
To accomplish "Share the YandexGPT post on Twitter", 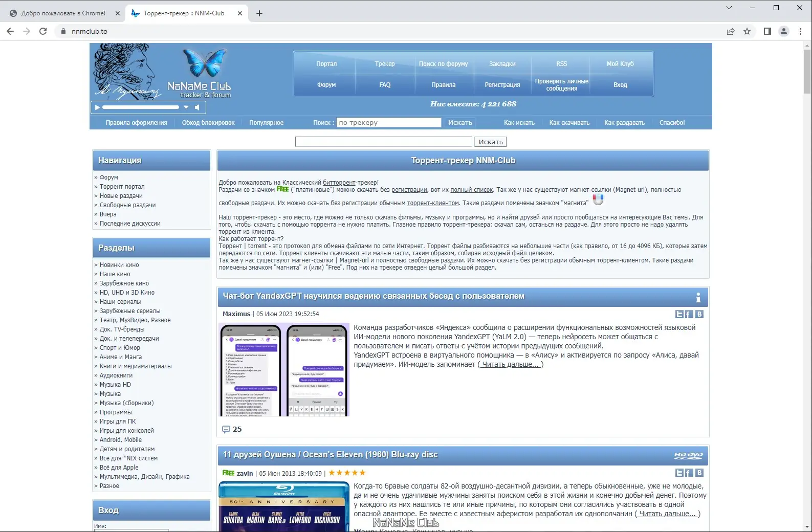I will pyautogui.click(x=679, y=314).
